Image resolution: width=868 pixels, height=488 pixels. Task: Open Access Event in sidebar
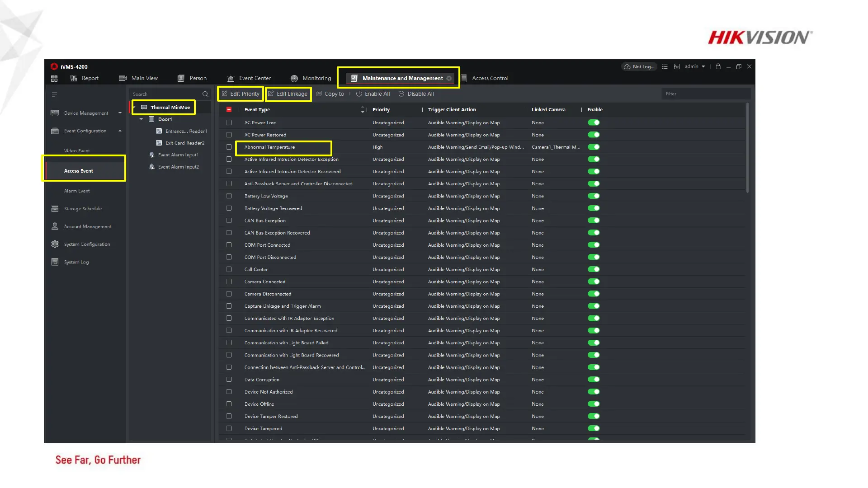79,171
